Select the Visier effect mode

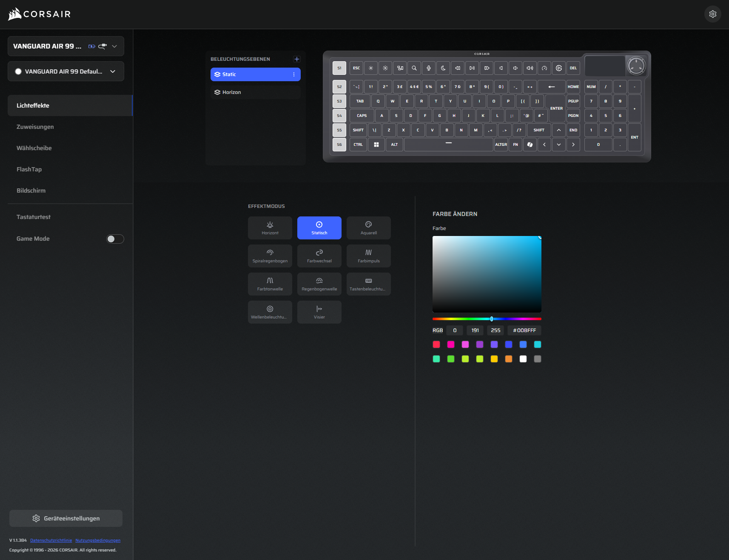click(x=319, y=312)
